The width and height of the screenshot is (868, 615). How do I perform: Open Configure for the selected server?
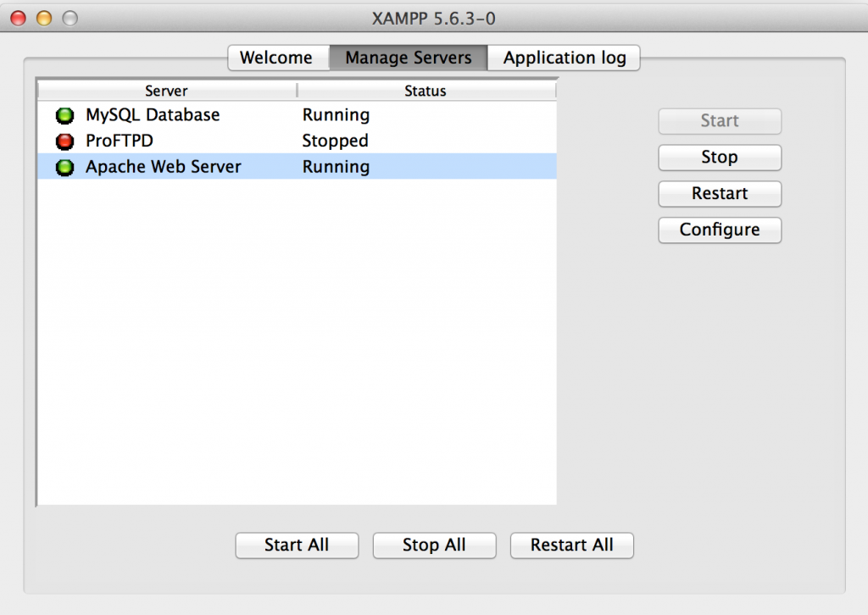tap(720, 230)
